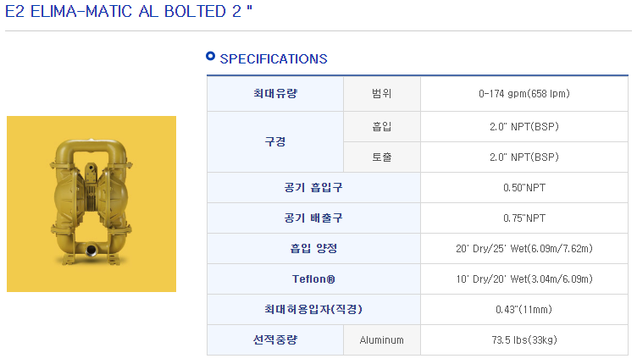Click the 0-174 gpm(658 lpm) value
Screen dimensions: 637x364
(x=523, y=93)
